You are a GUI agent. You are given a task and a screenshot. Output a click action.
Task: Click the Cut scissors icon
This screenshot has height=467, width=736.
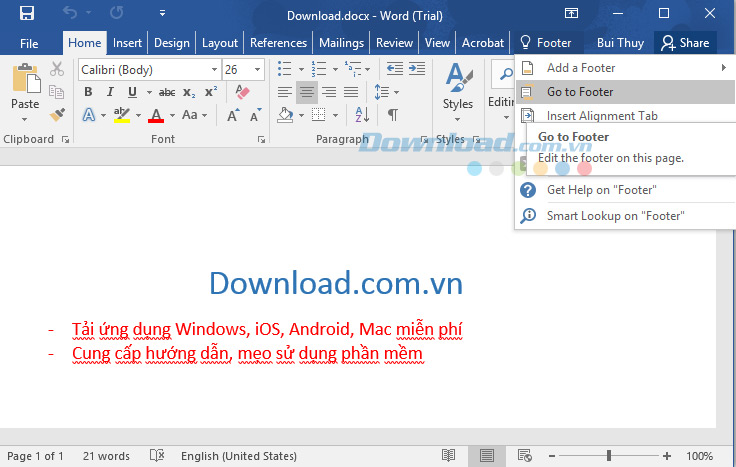click(x=57, y=69)
